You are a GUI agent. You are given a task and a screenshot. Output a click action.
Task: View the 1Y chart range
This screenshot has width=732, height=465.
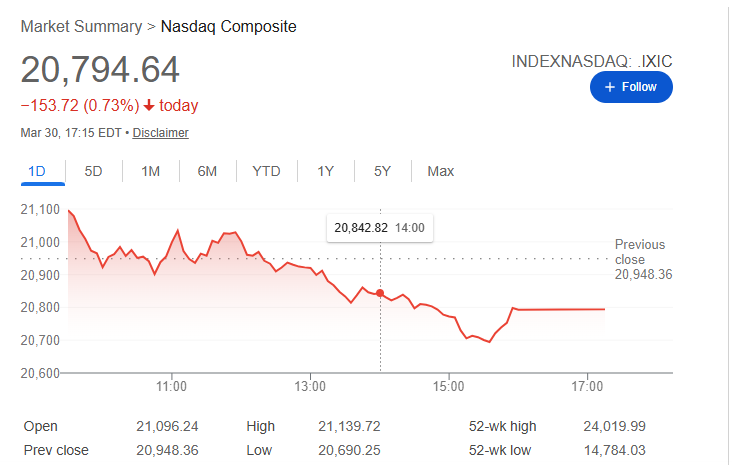tap(325, 171)
